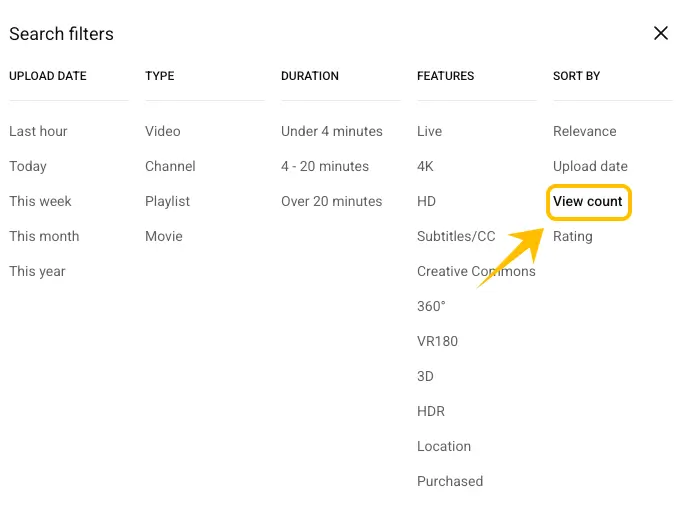Filter uploads by Last hour

(38, 131)
